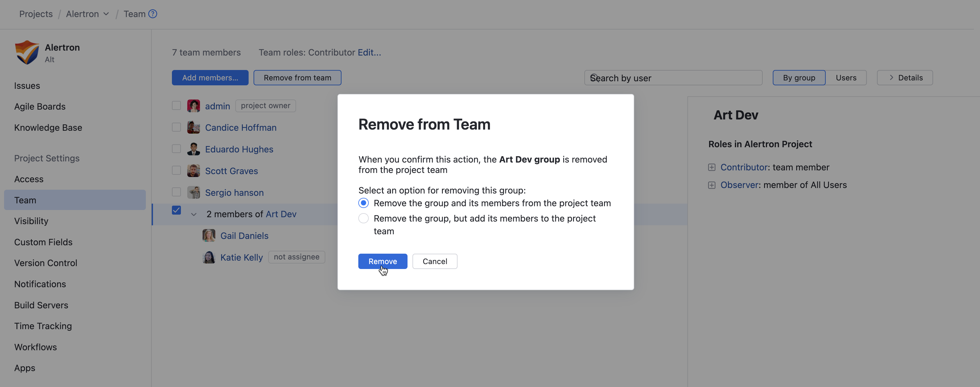Click Candice Hoffman's avatar
Screen dimensions: 980x387
(193, 127)
